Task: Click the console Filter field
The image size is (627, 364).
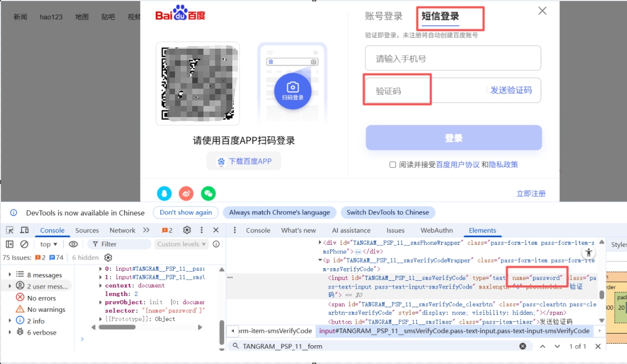Action: point(119,244)
